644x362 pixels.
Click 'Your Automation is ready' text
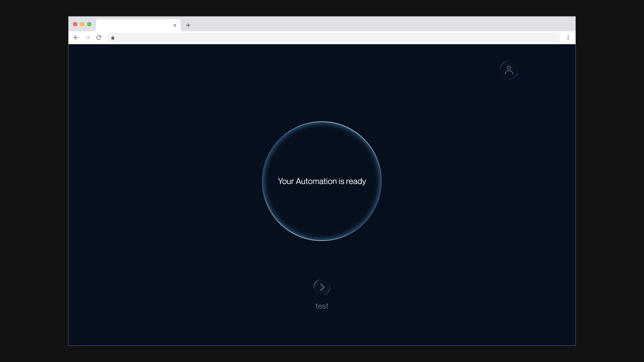pos(322,181)
